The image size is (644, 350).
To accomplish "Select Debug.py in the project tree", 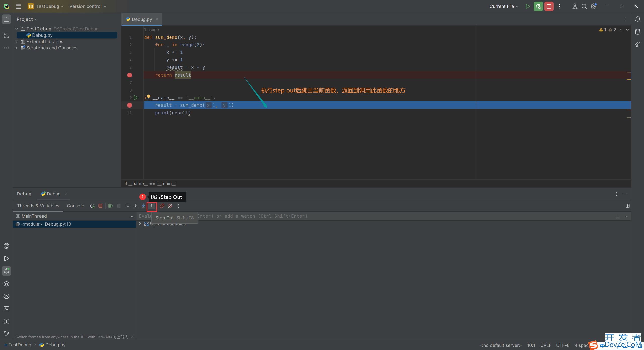I will [67, 35].
